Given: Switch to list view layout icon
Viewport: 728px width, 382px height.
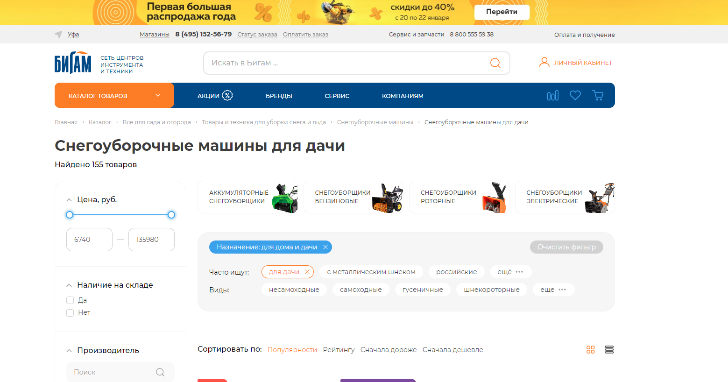Looking at the screenshot, I should pyautogui.click(x=609, y=350).
